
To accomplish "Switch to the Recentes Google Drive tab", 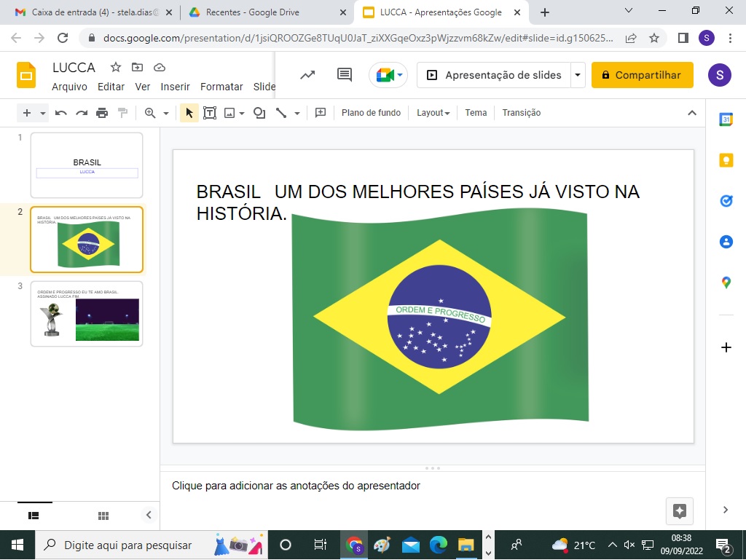I will 268,12.
